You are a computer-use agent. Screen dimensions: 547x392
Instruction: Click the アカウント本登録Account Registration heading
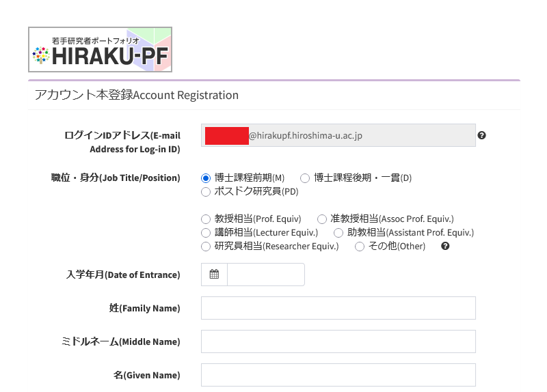click(136, 95)
